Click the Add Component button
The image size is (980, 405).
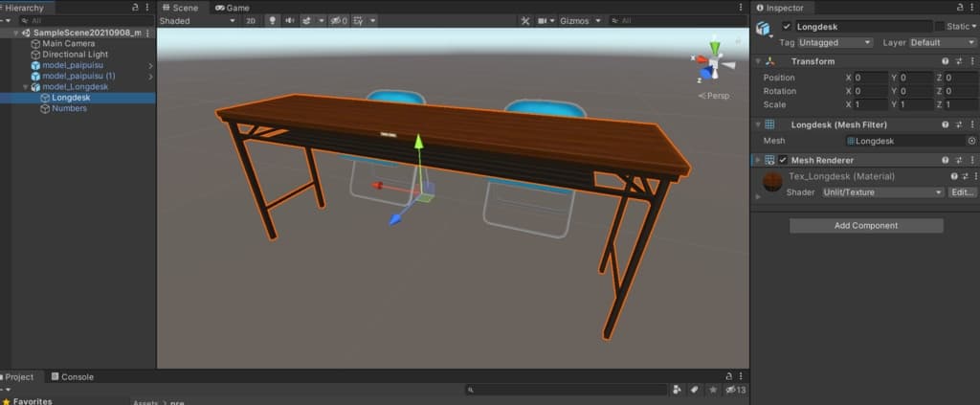(866, 226)
